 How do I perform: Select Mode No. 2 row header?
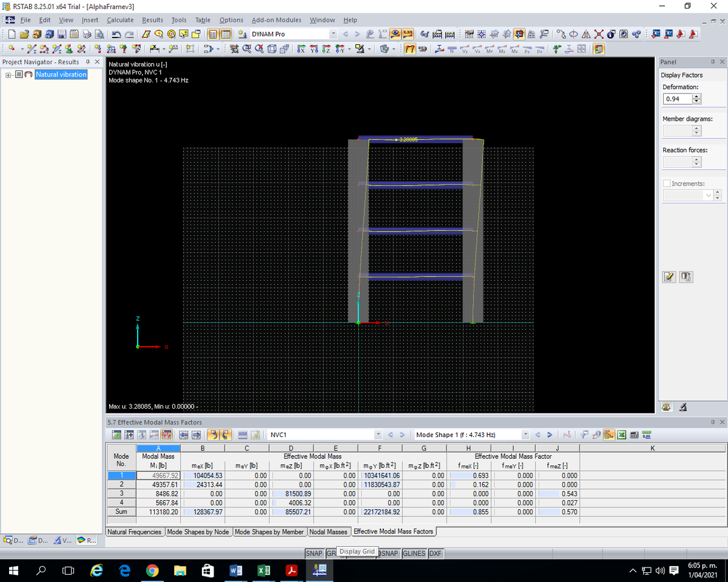pos(121,485)
